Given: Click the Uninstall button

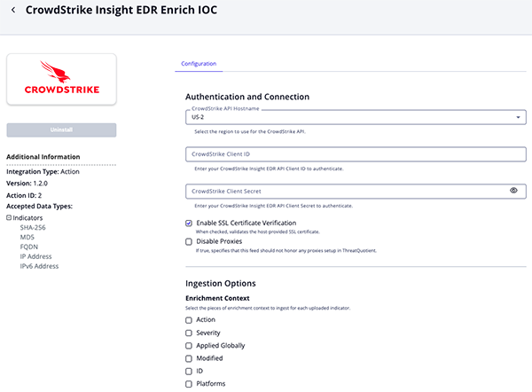Looking at the screenshot, I should [61, 130].
